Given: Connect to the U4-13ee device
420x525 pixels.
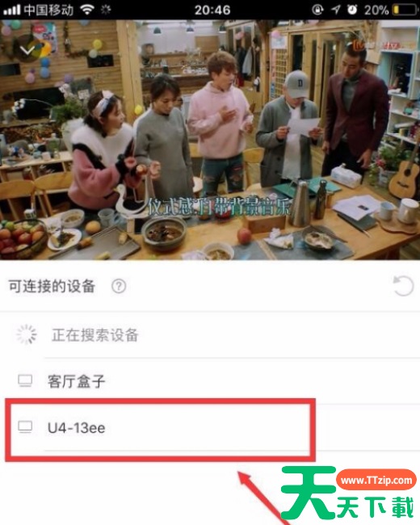Looking at the screenshot, I should [210, 427].
